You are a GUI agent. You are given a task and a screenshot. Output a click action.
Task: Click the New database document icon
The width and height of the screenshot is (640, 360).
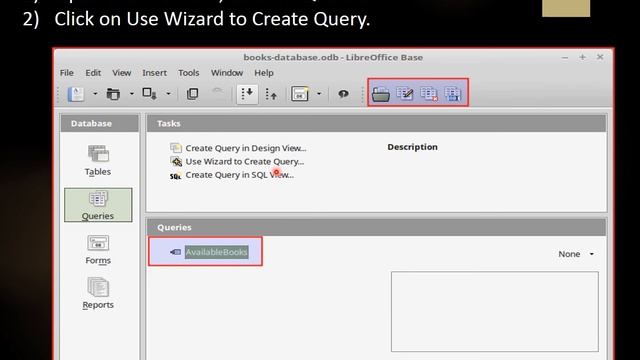pyautogui.click(x=76, y=94)
